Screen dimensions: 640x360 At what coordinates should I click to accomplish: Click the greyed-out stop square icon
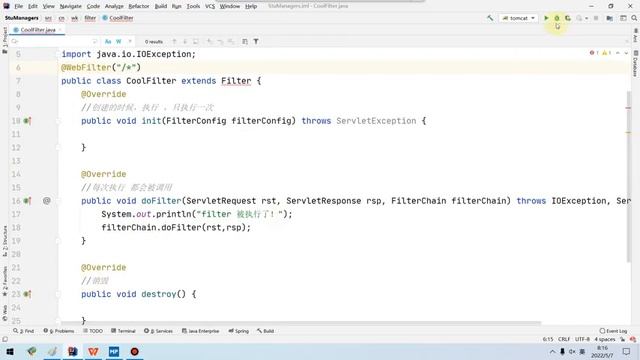click(596, 18)
